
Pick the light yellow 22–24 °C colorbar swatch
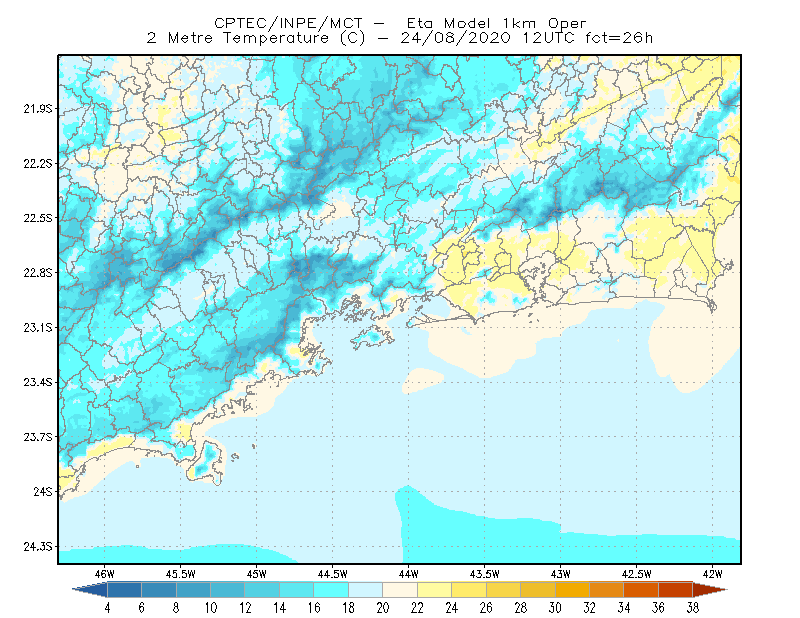[434, 590]
